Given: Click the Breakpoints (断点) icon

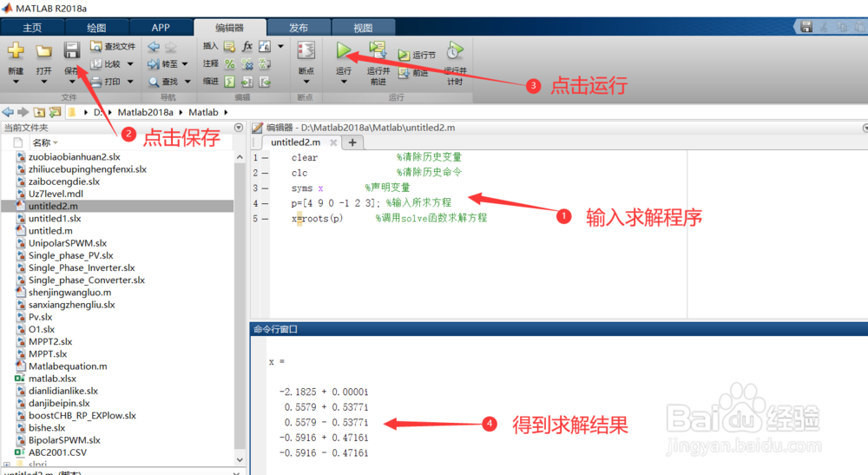Looking at the screenshot, I should (306, 50).
